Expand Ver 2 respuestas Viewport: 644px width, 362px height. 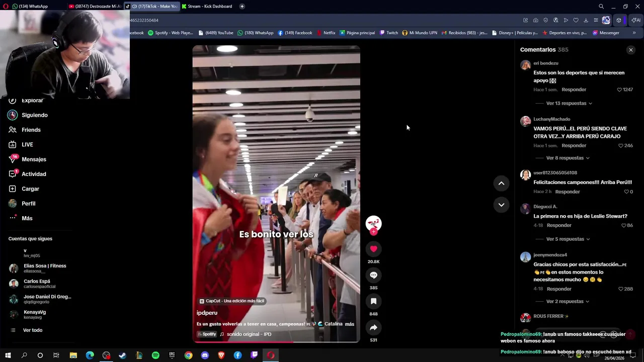tap(568, 301)
